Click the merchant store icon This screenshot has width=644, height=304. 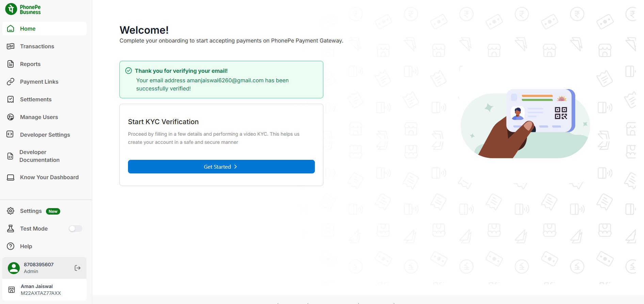tap(12, 290)
